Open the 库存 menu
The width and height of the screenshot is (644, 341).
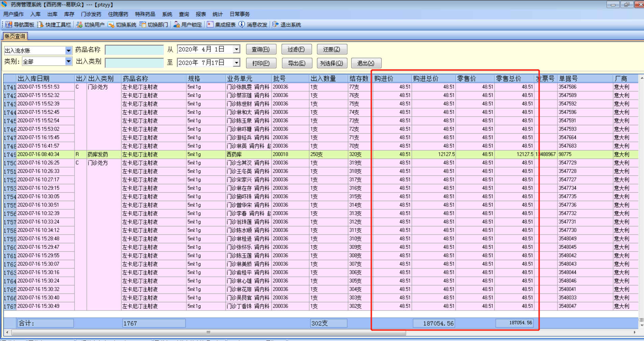69,14
